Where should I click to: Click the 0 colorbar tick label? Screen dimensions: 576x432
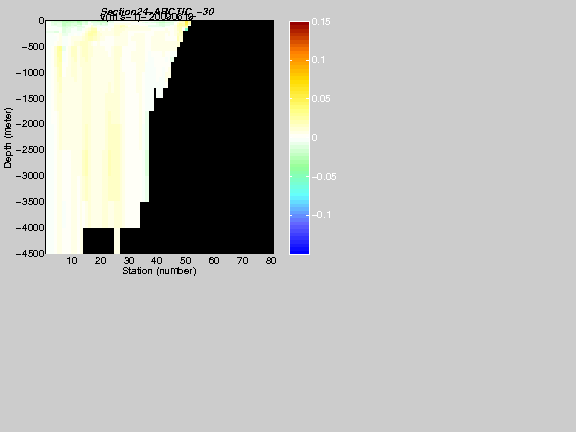[314, 138]
